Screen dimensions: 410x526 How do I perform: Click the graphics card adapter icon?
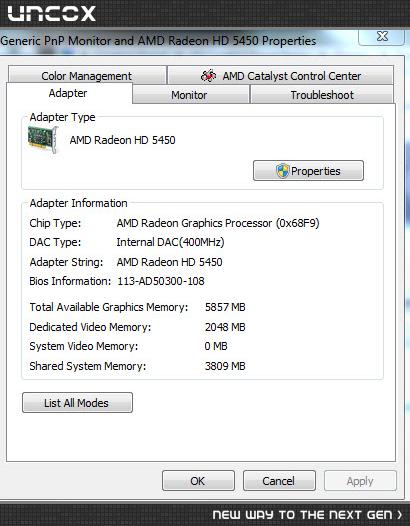[x=43, y=140]
